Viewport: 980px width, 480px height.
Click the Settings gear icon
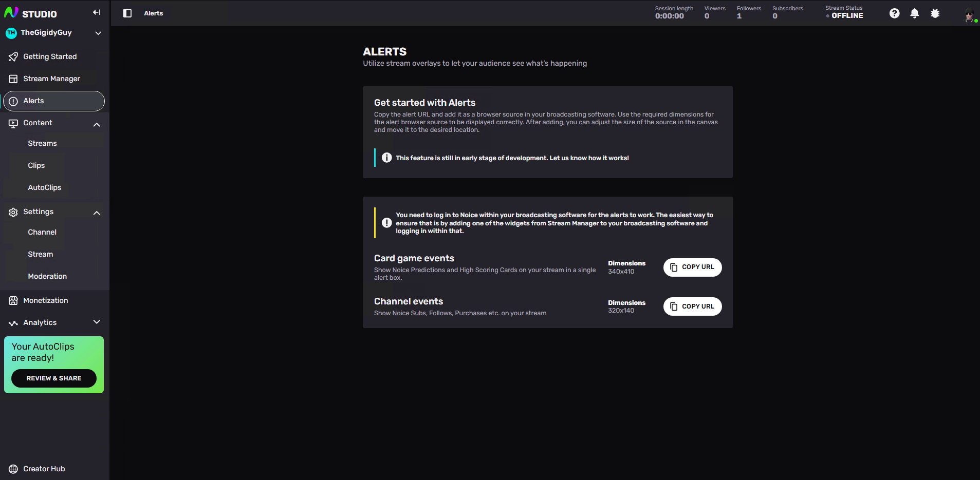13,212
